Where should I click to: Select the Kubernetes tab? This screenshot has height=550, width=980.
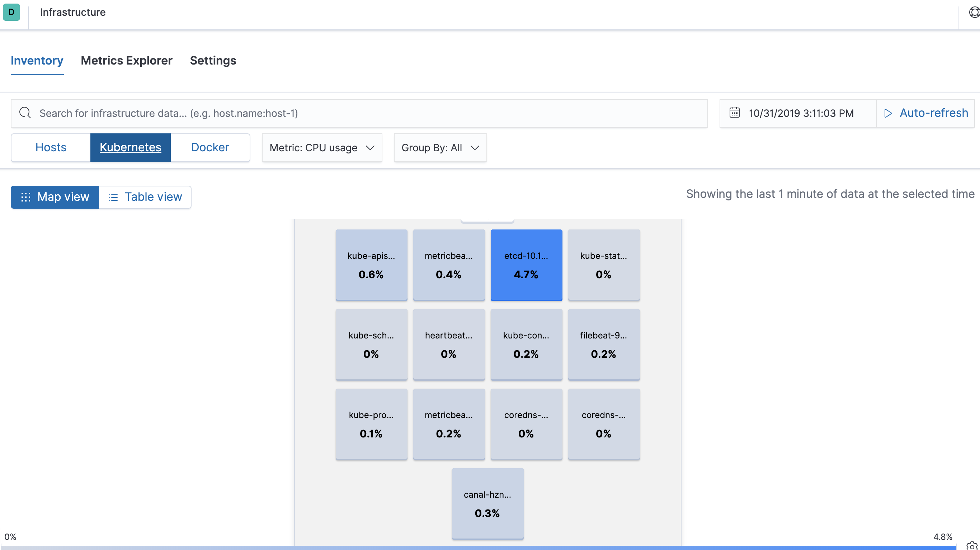(x=131, y=147)
